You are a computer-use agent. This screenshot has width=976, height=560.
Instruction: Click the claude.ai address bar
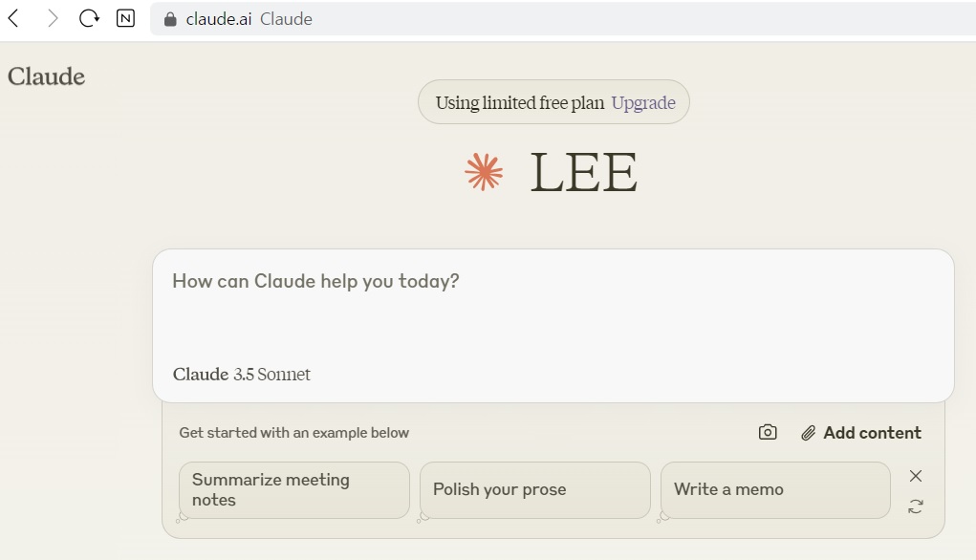click(x=560, y=19)
